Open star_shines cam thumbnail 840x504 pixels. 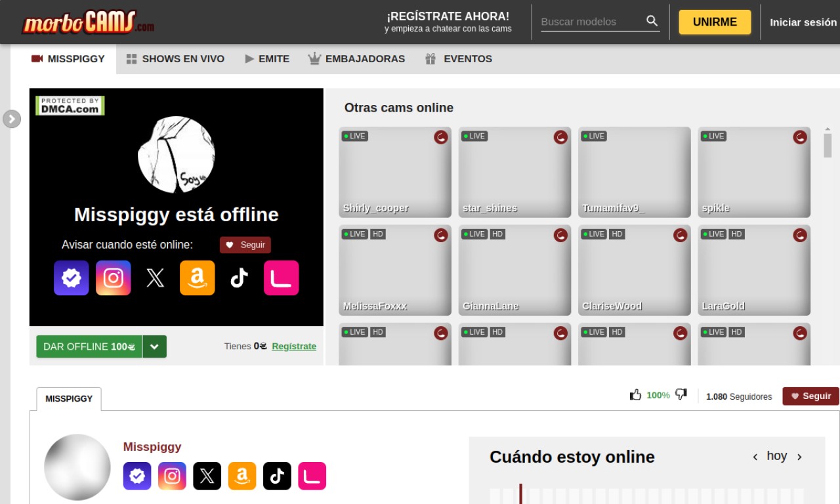(x=514, y=172)
